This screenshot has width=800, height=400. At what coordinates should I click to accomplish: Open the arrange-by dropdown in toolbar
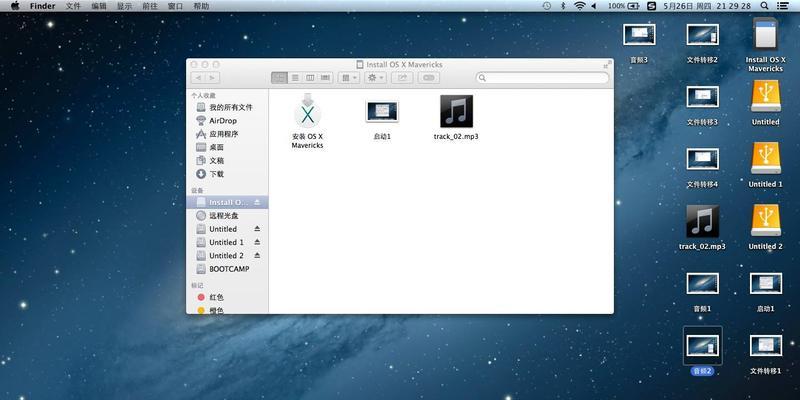click(349, 78)
